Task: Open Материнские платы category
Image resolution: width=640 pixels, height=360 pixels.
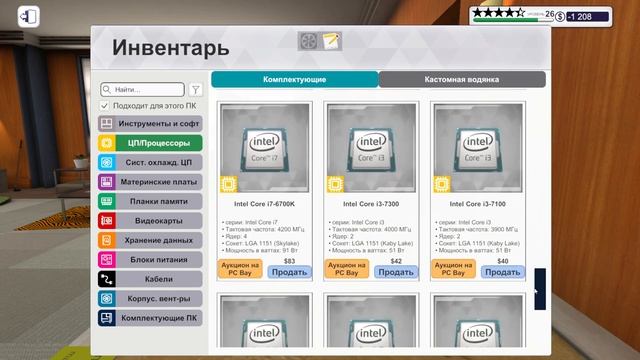Action: coord(150,182)
